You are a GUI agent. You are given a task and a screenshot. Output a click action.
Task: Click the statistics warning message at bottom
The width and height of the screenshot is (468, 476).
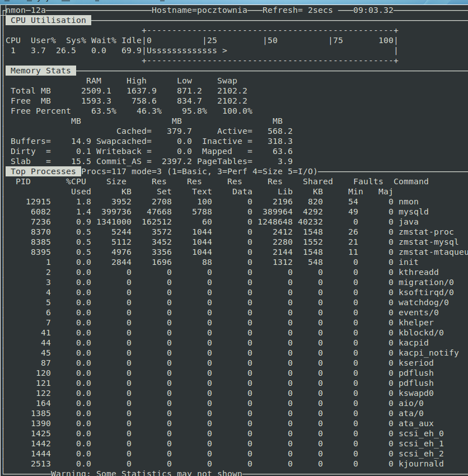(x=146, y=473)
